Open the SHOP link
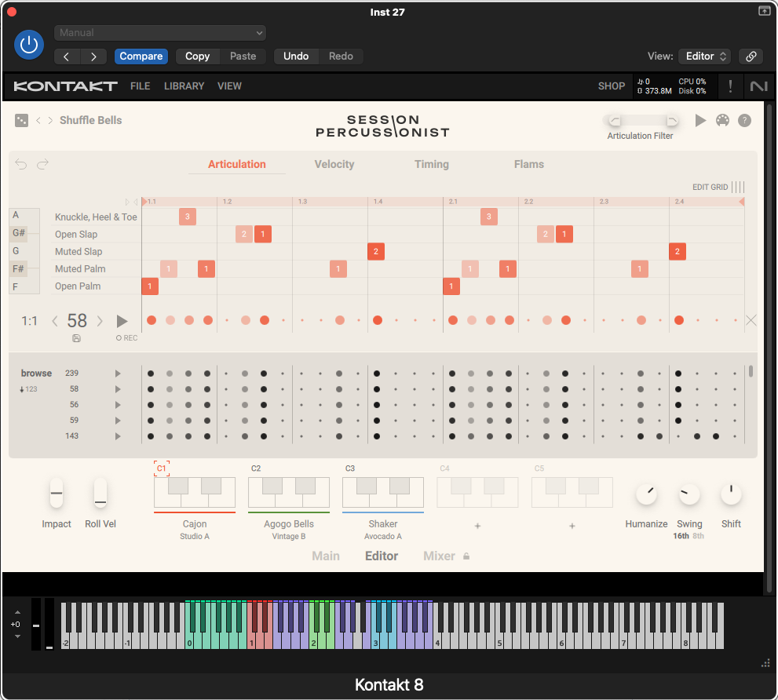This screenshot has width=778, height=700. pos(612,86)
